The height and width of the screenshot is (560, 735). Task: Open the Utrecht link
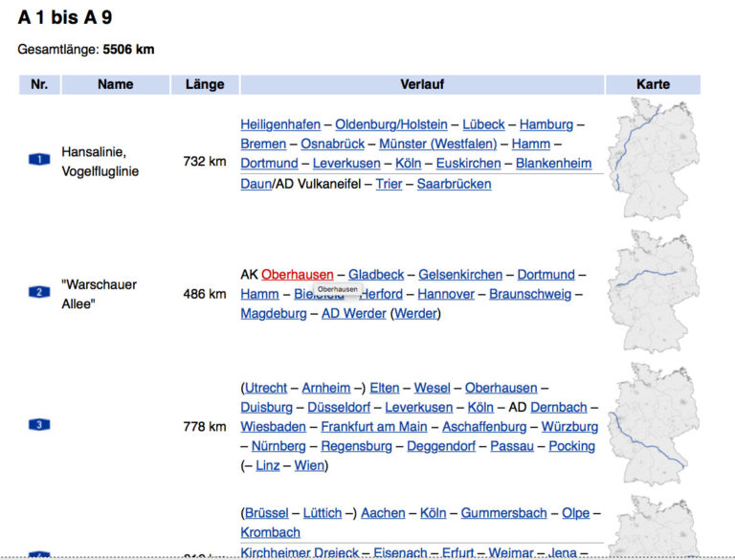[x=265, y=388]
